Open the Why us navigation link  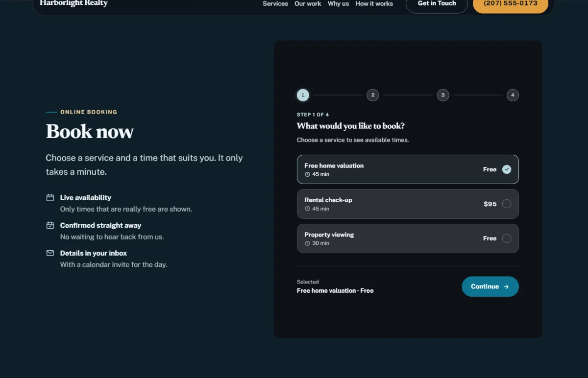pos(338,3)
